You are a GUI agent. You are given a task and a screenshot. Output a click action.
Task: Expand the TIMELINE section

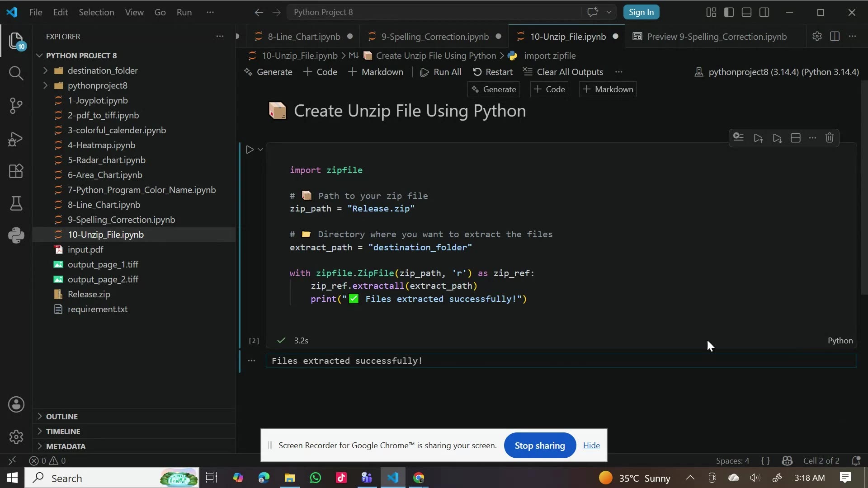click(40, 431)
